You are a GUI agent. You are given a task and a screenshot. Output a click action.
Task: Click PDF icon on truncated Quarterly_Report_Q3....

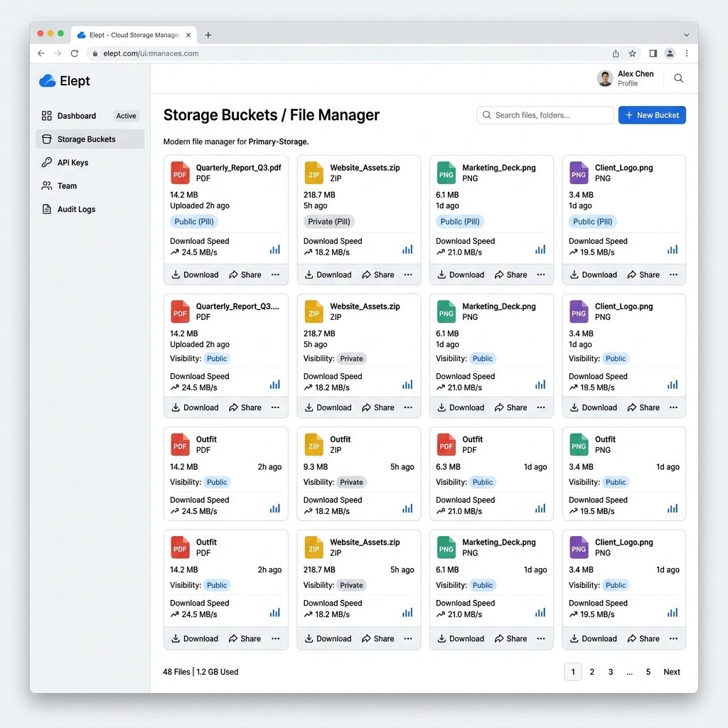[180, 311]
